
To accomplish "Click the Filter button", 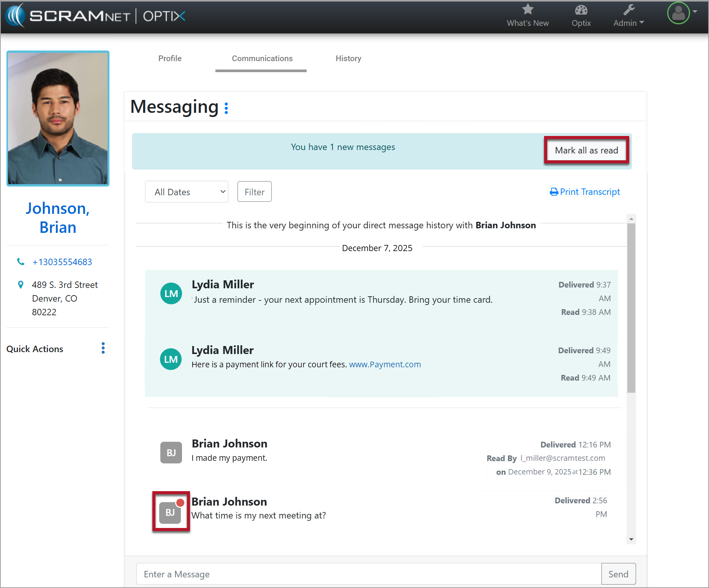I will [x=254, y=192].
